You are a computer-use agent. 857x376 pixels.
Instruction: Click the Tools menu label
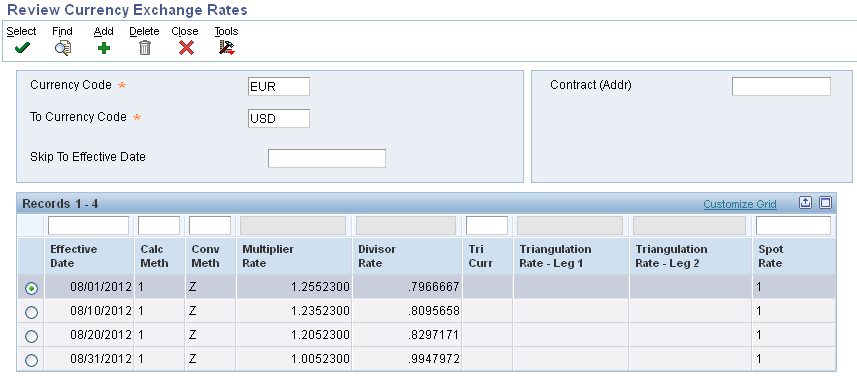[226, 31]
